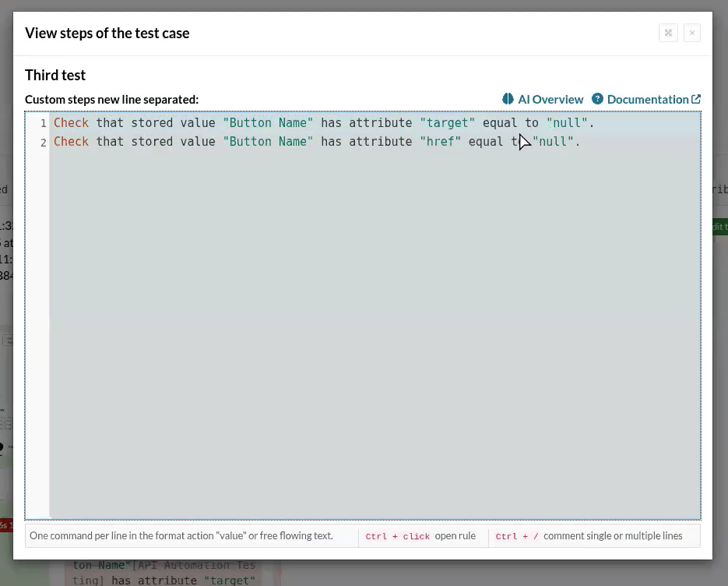Viewport: 728px width, 586px height.
Task: Click the Check keyword on line 1
Action: click(71, 123)
